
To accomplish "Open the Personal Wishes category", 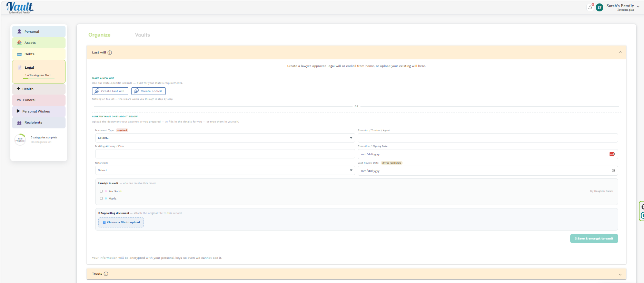I will click(39, 111).
